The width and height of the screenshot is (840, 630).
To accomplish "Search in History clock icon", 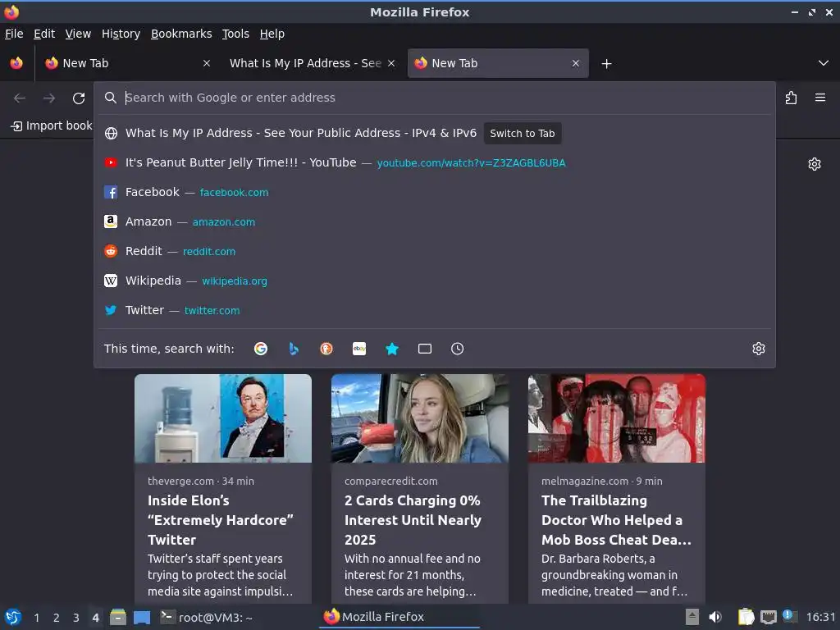I will [458, 349].
